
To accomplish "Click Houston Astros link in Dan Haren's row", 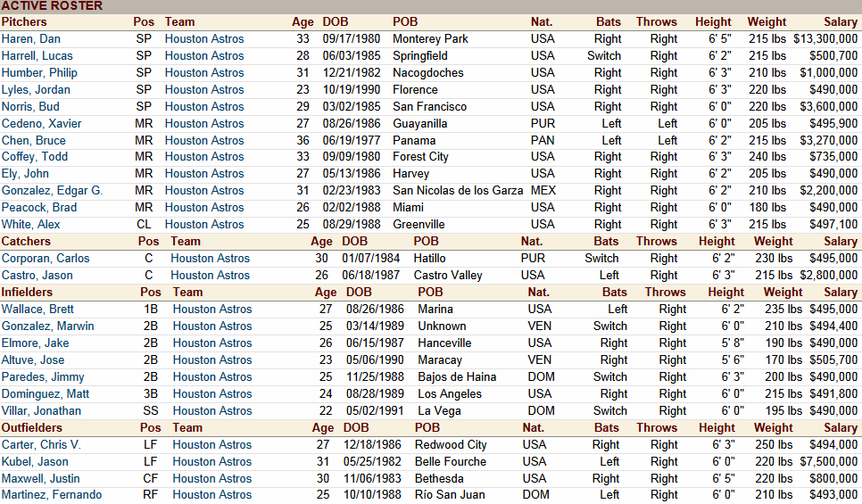I will pyautogui.click(x=203, y=38).
